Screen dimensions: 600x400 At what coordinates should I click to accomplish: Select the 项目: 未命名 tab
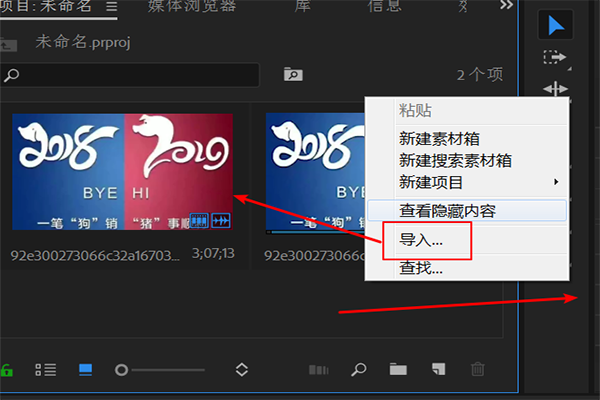pyautogui.click(x=46, y=6)
